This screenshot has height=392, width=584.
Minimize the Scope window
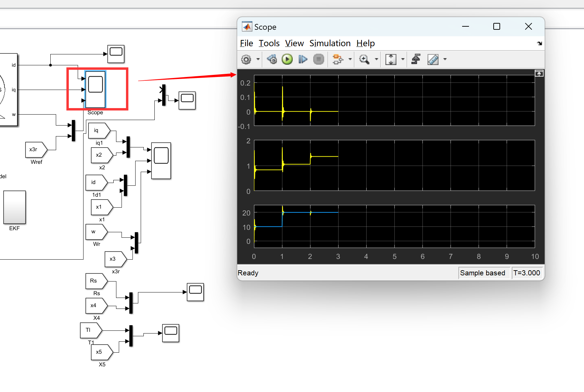pos(466,27)
